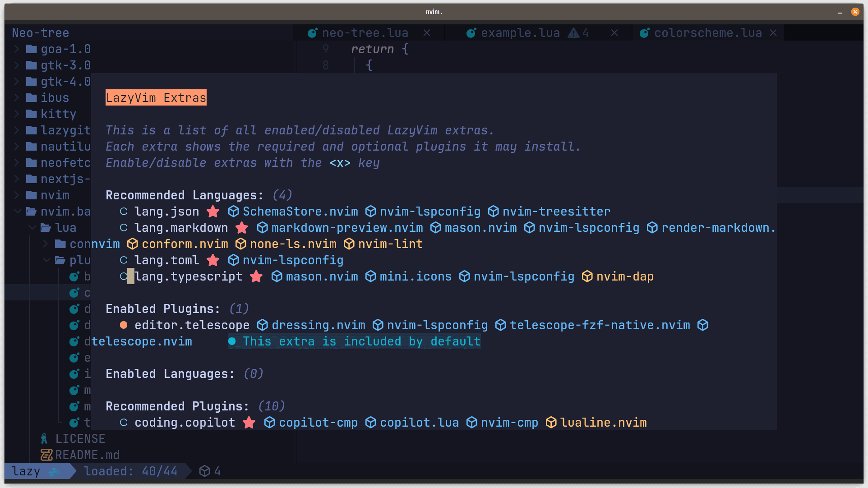
Task: Expand the nvim folder chevron
Action: click(x=16, y=195)
